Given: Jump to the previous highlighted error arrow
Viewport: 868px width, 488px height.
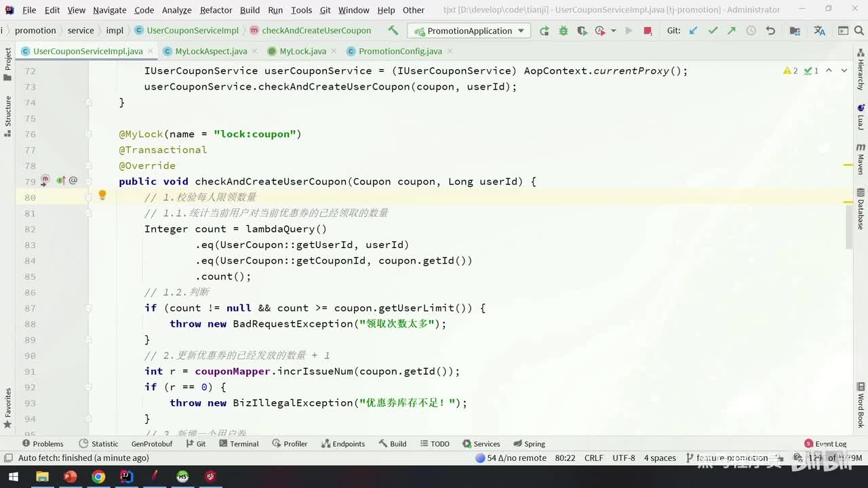Looking at the screenshot, I should [829, 70].
